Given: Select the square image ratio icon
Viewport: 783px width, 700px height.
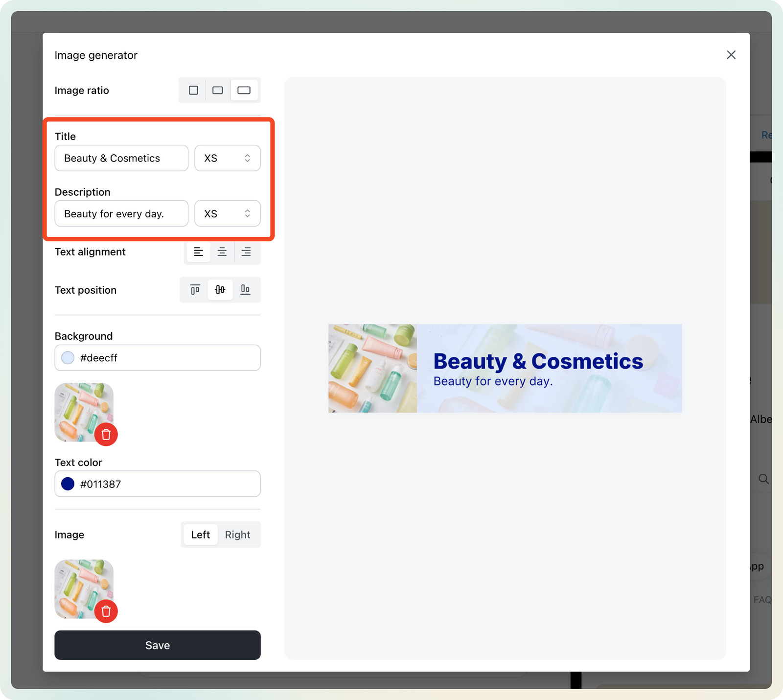Looking at the screenshot, I should [193, 90].
